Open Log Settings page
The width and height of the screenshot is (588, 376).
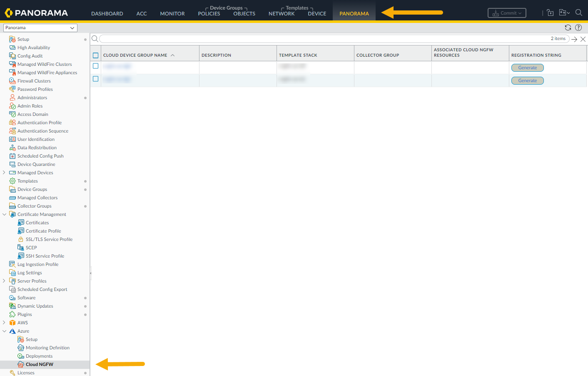30,273
